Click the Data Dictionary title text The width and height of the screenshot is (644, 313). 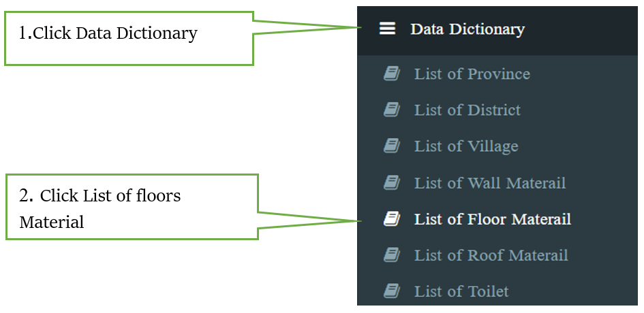467,29
